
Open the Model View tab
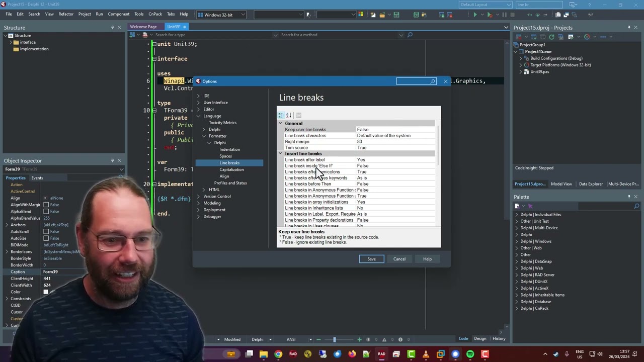(x=561, y=184)
